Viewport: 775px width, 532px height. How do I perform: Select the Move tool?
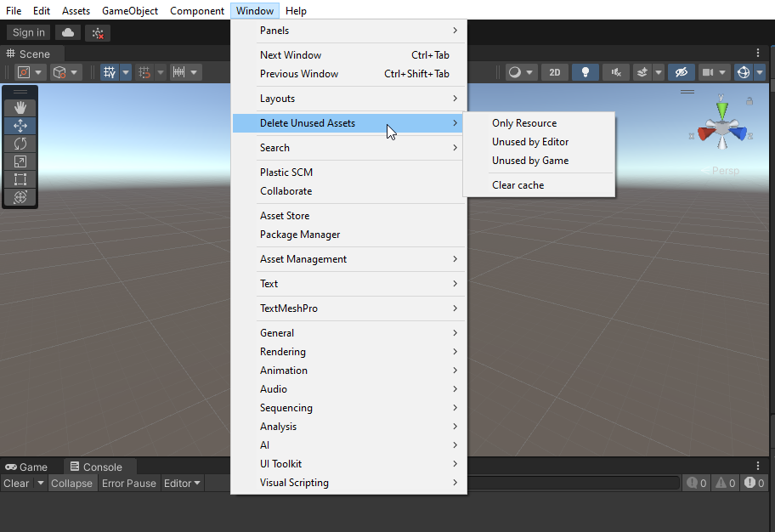coord(20,125)
